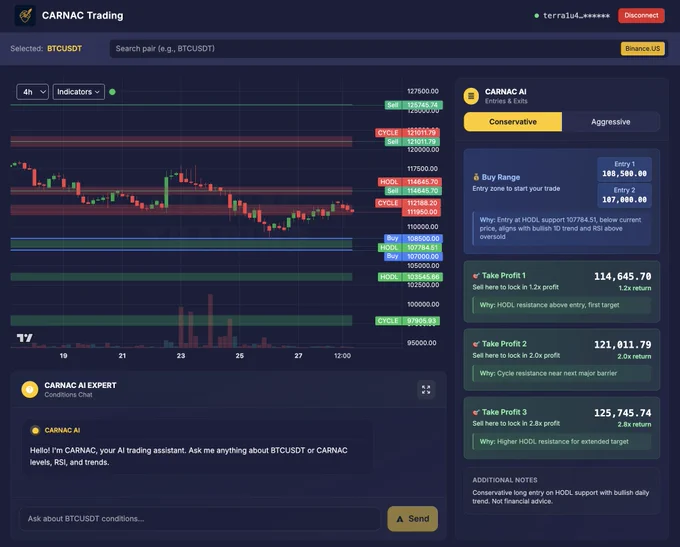Viewport: 680px width, 547px height.
Task: Focus the Ask about BTCUSDT conditions input
Action: (x=199, y=519)
